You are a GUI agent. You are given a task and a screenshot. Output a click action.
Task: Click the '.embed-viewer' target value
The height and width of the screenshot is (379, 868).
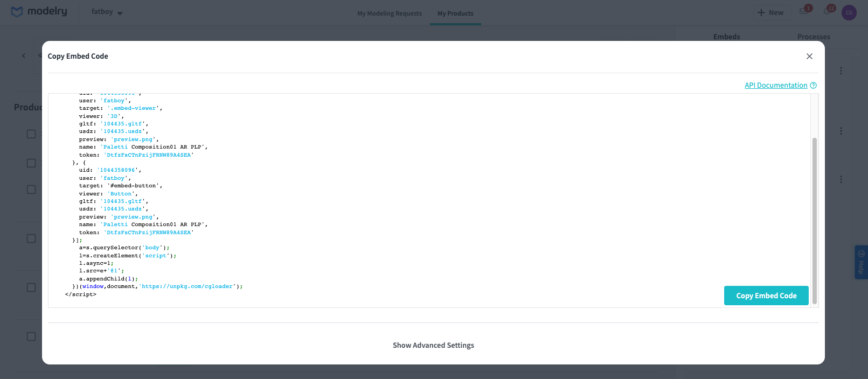[133, 108]
